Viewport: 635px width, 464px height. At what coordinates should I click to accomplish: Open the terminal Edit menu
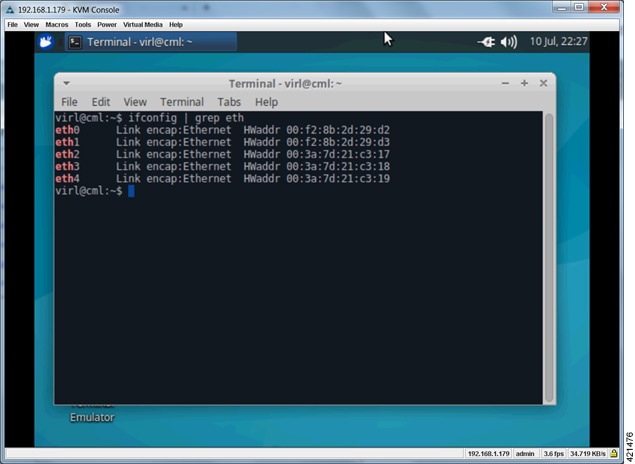pyautogui.click(x=100, y=102)
